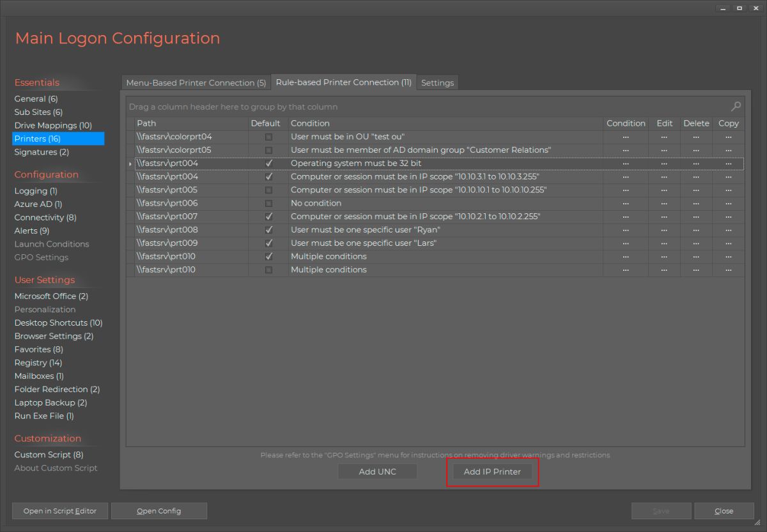Viewport: 767px width, 532px height.
Task: Open Browser Settings (2)
Action: tap(54, 337)
